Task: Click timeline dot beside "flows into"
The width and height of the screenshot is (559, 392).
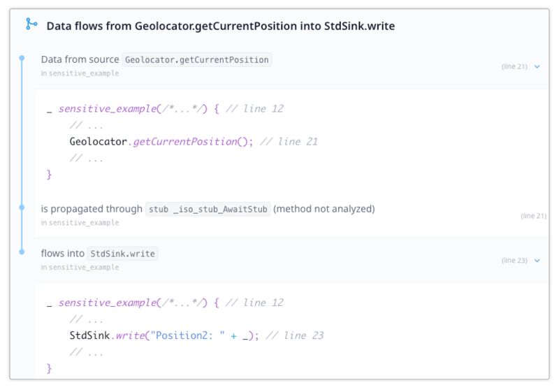Action: click(x=22, y=252)
